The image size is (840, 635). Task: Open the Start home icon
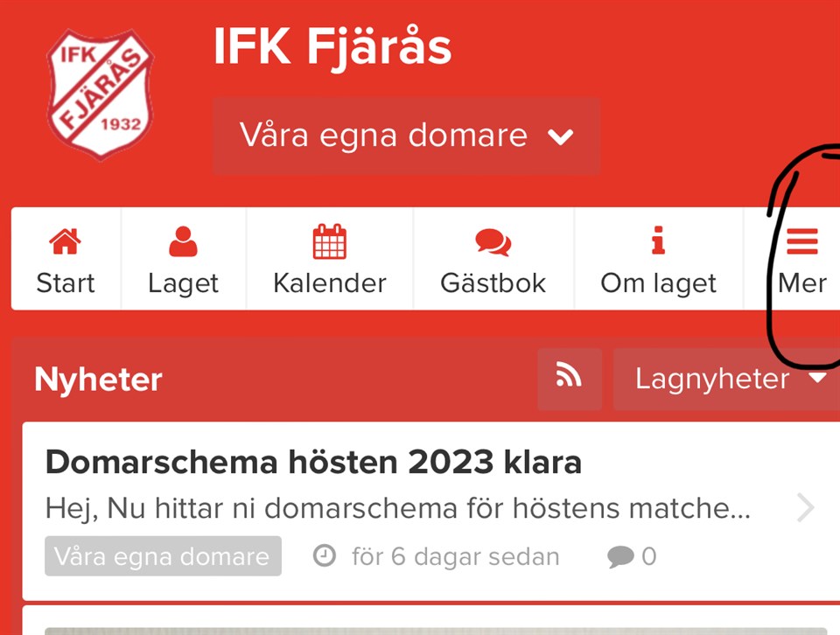pos(65,241)
